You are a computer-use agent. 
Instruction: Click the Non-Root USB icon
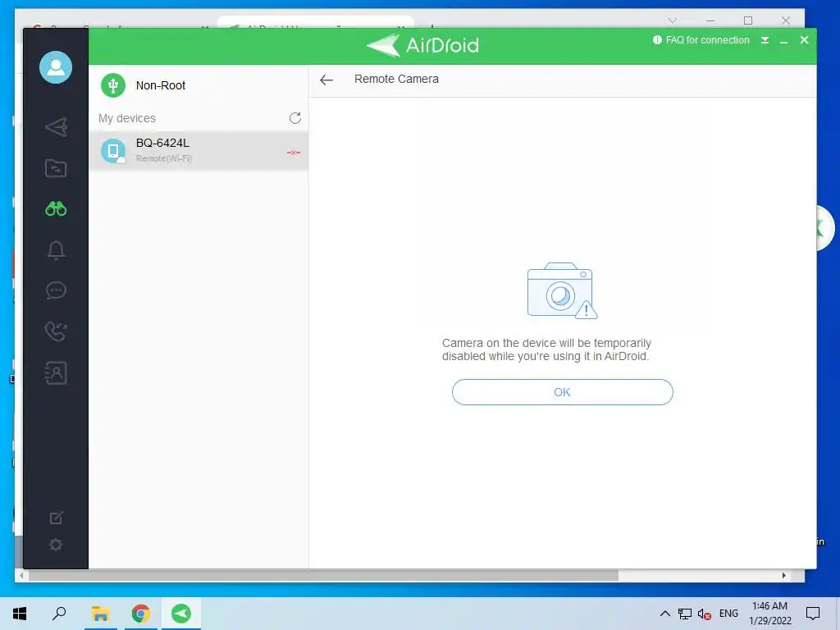coord(113,85)
